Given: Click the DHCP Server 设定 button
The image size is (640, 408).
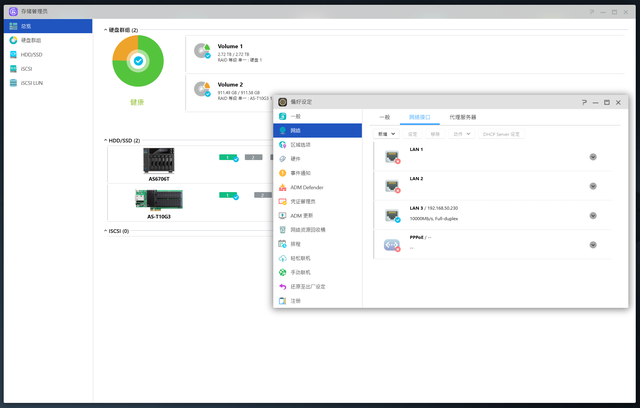Looking at the screenshot, I should pos(501,133).
